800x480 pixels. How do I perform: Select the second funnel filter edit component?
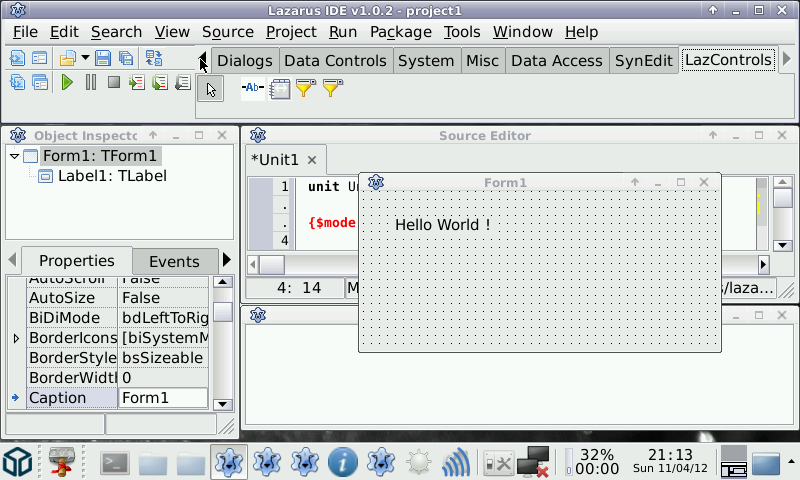click(x=333, y=88)
